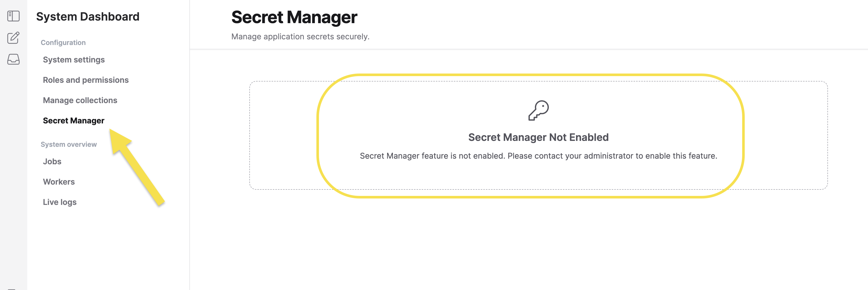
Task: Open the Jobs page
Action: 52,161
